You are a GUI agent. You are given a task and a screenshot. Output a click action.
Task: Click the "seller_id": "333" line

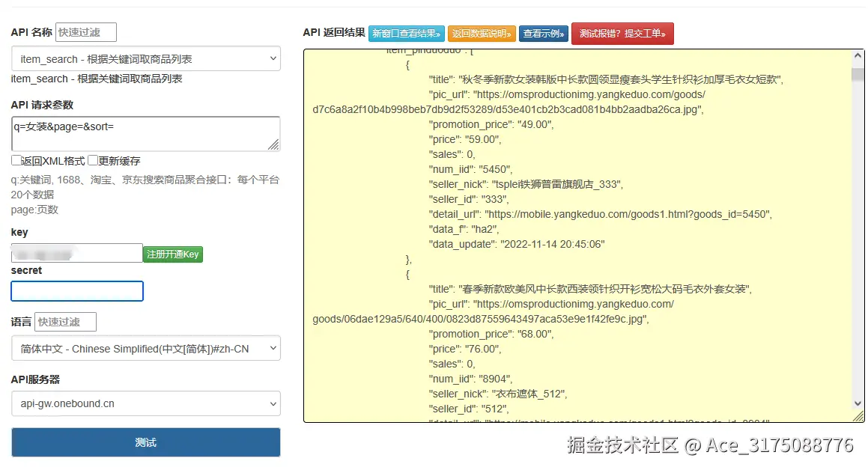(468, 199)
